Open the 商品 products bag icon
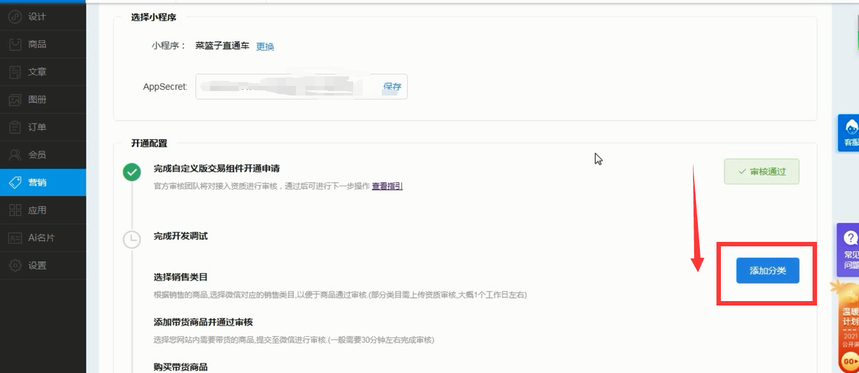The image size is (859, 373). tap(15, 44)
